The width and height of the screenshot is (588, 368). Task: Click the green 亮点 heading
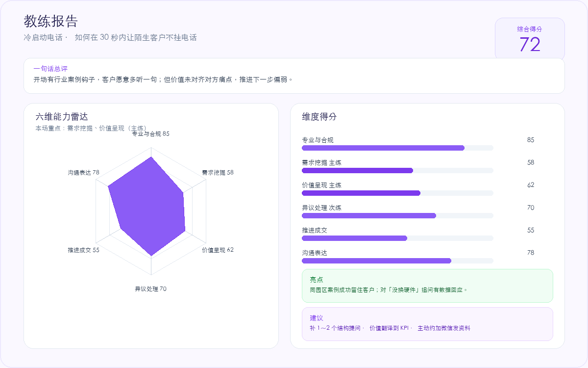pos(317,280)
